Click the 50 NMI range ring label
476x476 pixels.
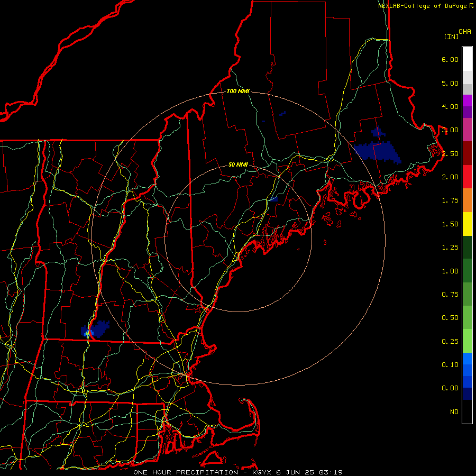point(239,164)
